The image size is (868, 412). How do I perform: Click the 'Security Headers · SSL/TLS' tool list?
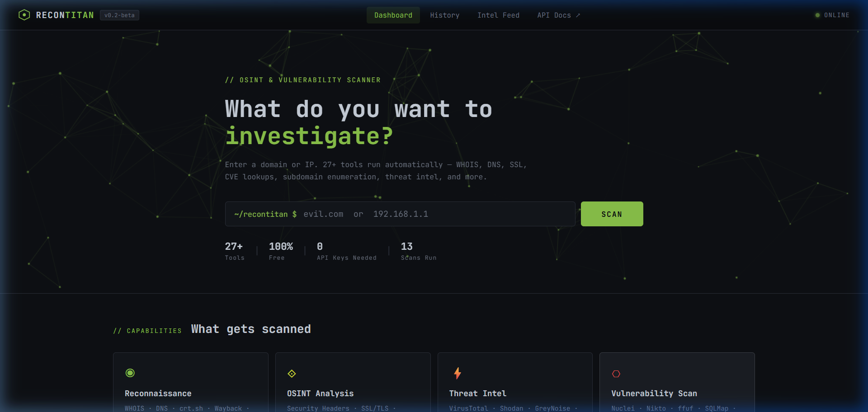[341, 408]
